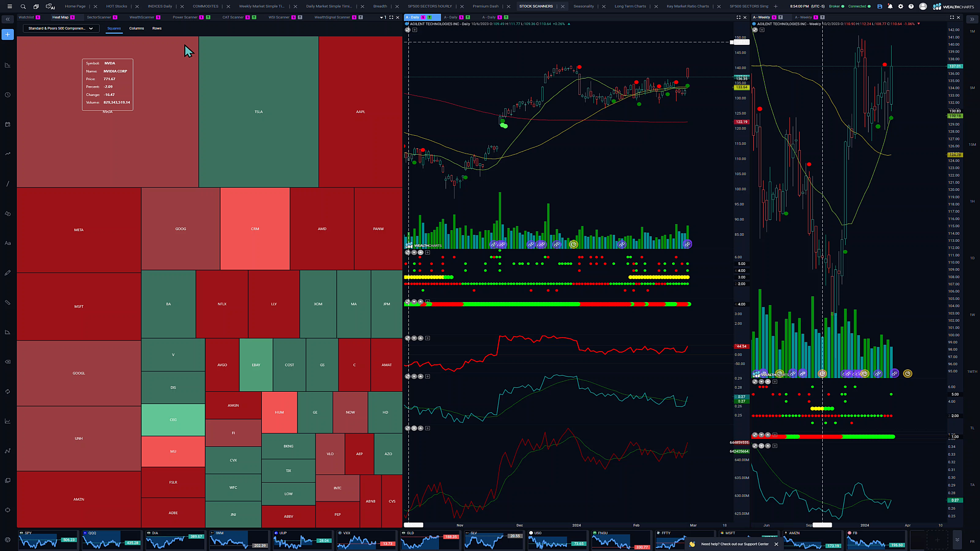Switch to the SectorScanner tab

tap(99, 17)
